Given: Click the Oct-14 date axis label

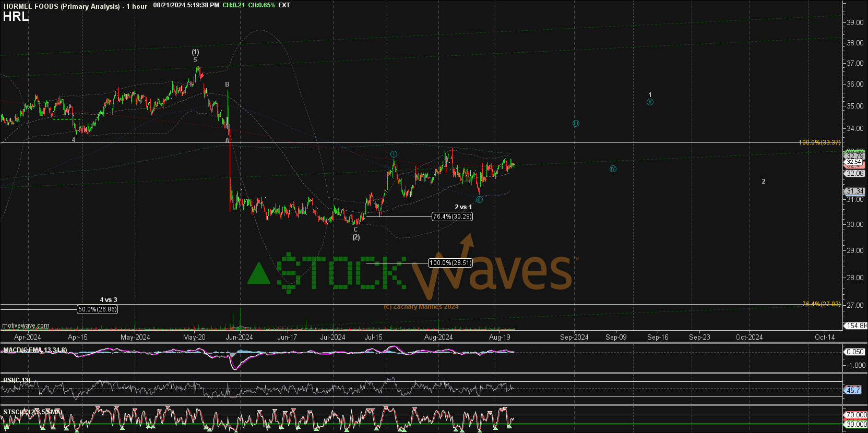Looking at the screenshot, I should 825,337.
